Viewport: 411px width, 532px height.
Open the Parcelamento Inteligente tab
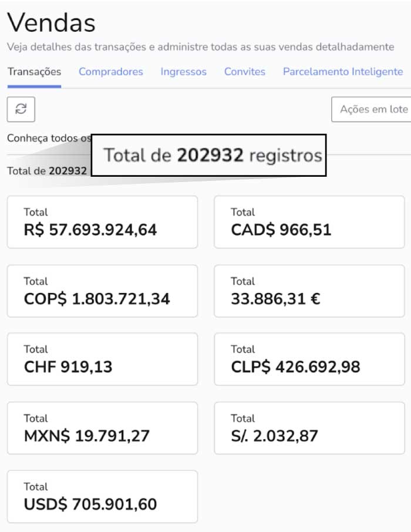click(x=343, y=72)
